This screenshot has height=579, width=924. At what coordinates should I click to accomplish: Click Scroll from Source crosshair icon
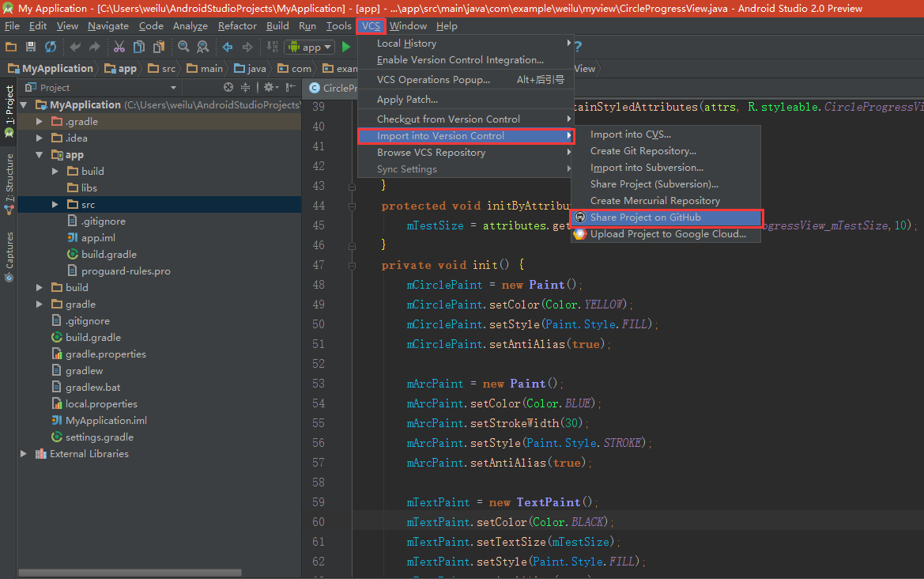click(x=228, y=87)
